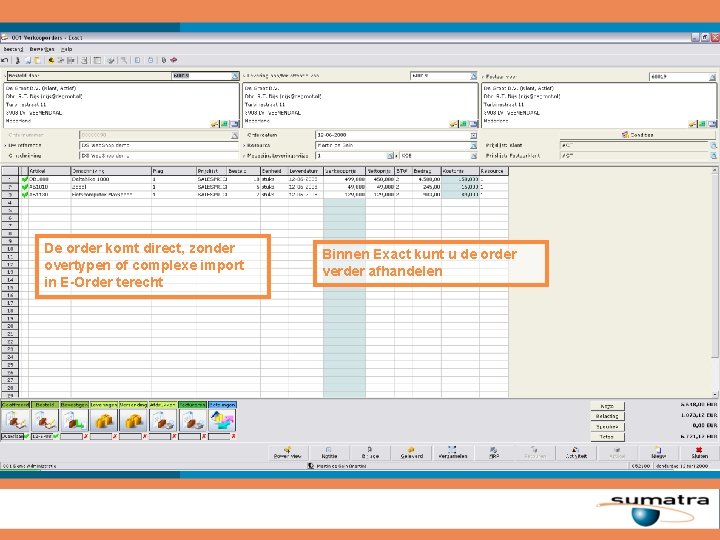This screenshot has width=720, height=540.
Task: Click the Uw referentie input field
Action: pos(159,146)
